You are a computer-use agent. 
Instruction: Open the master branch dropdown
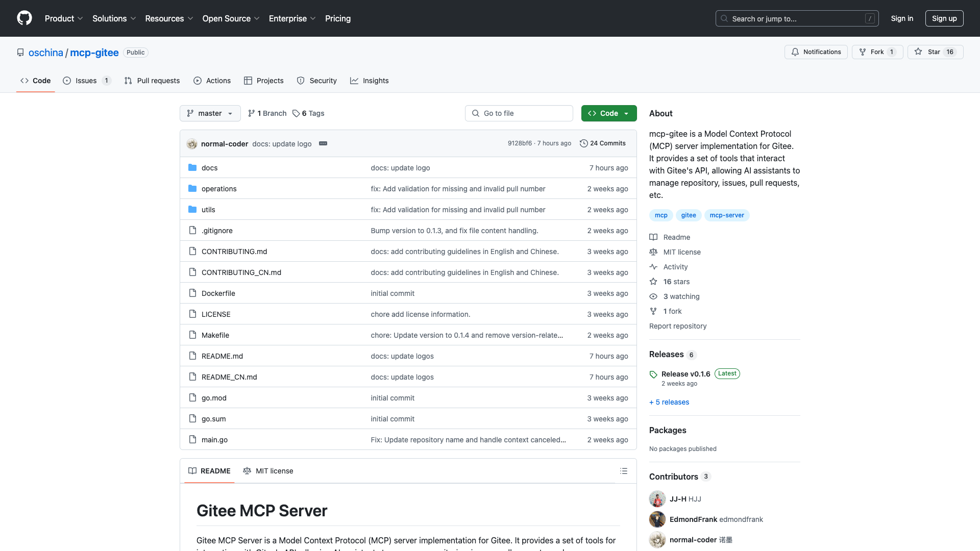(210, 113)
